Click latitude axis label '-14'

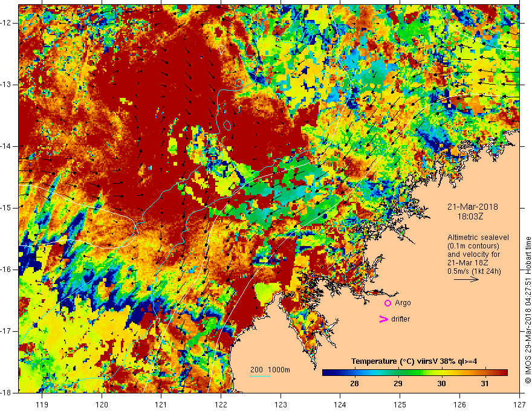click(7, 146)
